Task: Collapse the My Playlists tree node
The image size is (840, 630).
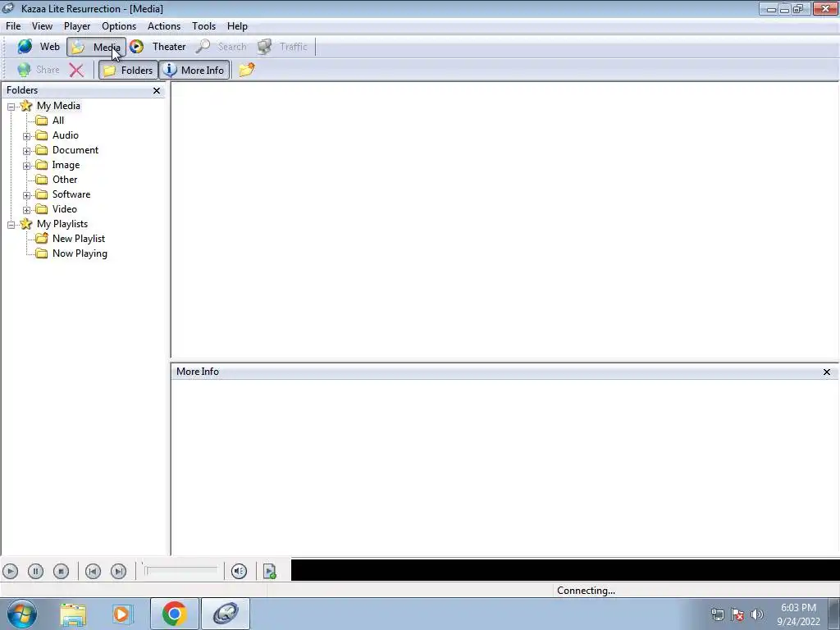Action: coord(11,225)
